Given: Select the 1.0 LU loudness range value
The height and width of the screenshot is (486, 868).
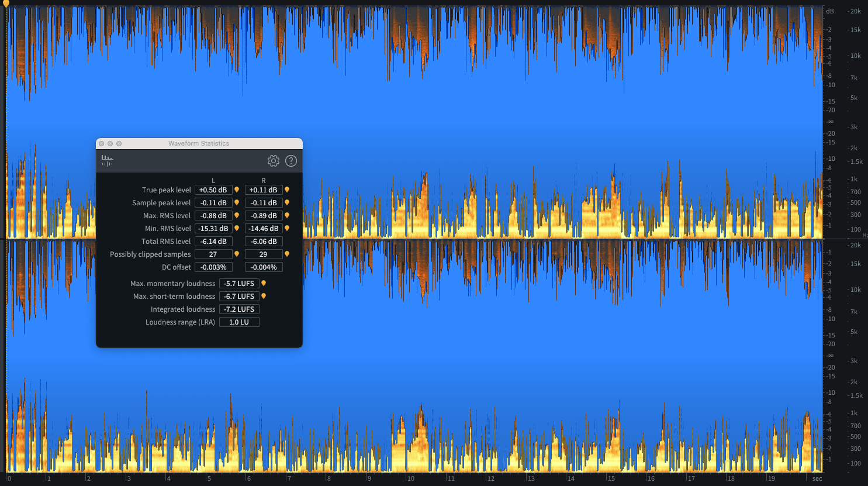Looking at the screenshot, I should (239, 322).
